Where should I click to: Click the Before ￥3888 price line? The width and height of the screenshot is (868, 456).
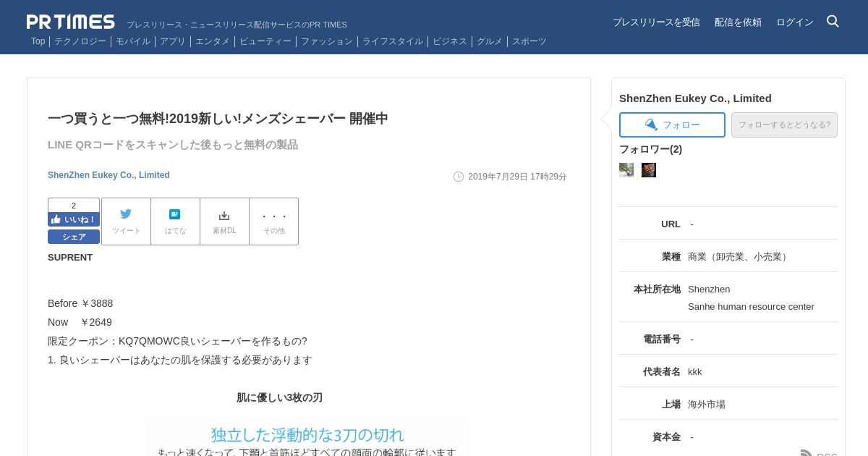pyautogui.click(x=80, y=303)
